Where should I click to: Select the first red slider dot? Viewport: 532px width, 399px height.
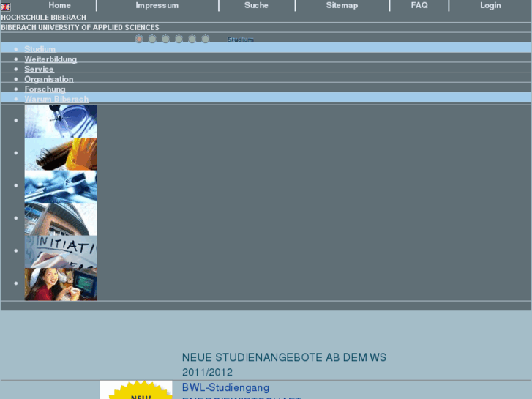point(139,39)
